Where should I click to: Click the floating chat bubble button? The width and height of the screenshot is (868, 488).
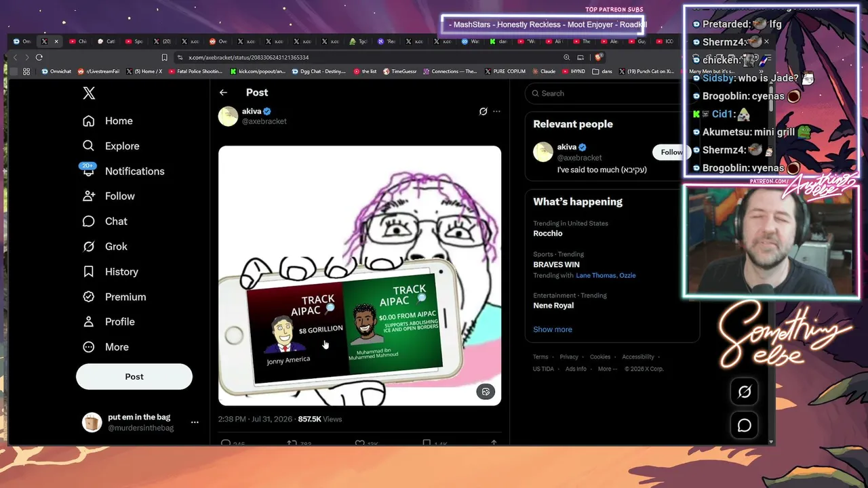coord(745,425)
